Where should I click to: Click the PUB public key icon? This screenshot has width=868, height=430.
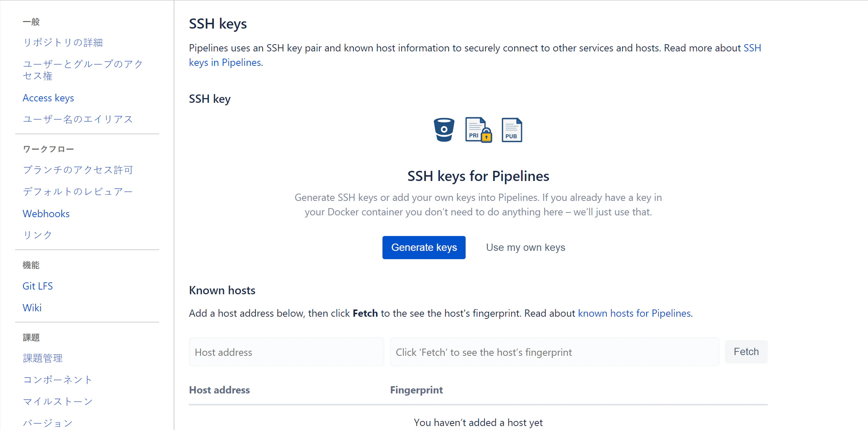click(512, 130)
